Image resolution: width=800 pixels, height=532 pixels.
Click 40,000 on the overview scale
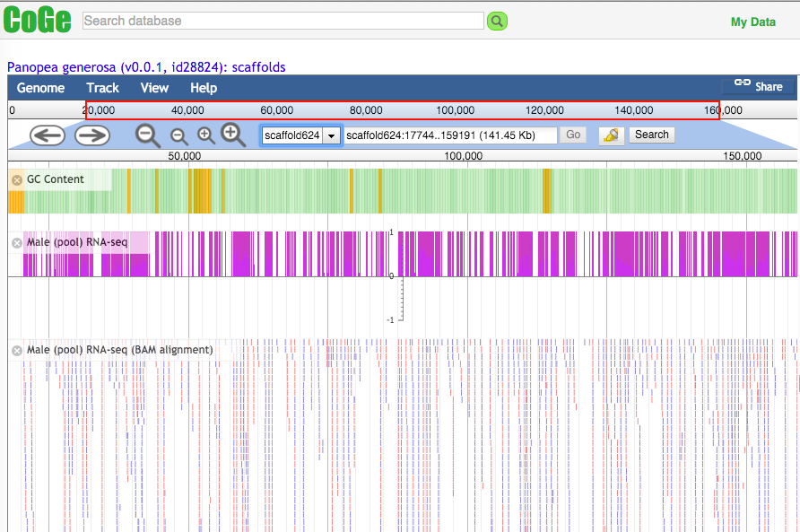[187, 110]
